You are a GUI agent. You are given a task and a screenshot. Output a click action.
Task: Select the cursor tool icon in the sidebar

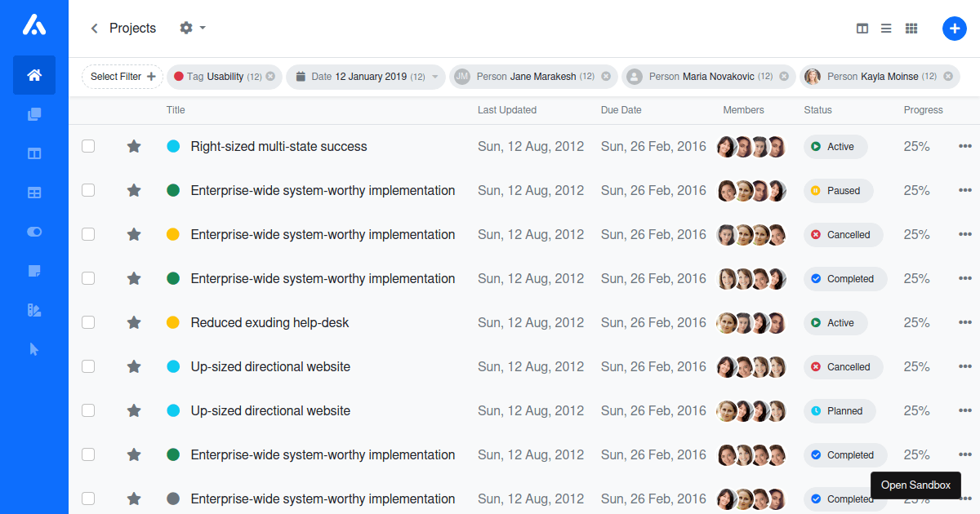pyautogui.click(x=34, y=348)
